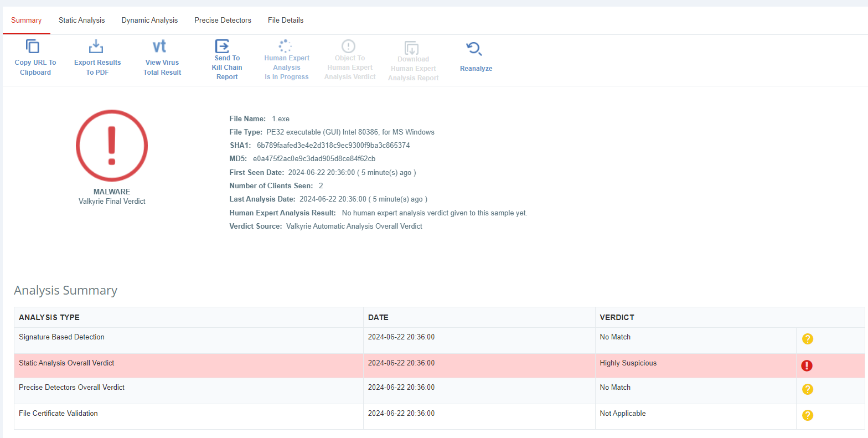Image resolution: width=868 pixels, height=438 pixels.
Task: Click the Human Expert Analysis Result text
Action: tap(435, 213)
